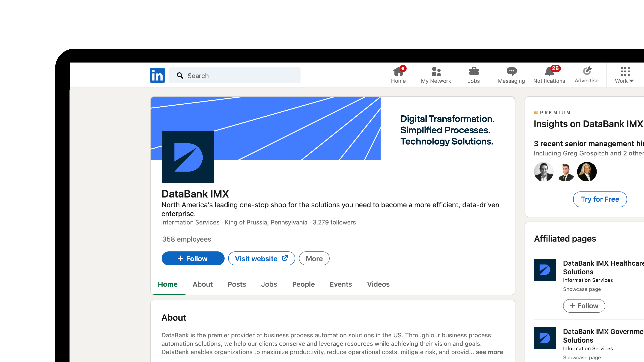Click the 'Insights on DataBank IMX' heading

point(588,124)
